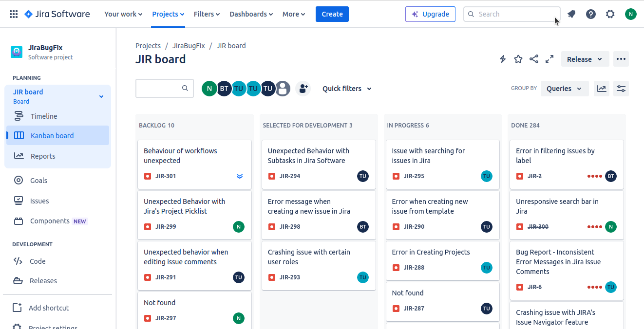The height and width of the screenshot is (329, 644).
Task: Open card Unresponsive search bar in Jira
Action: (567, 215)
